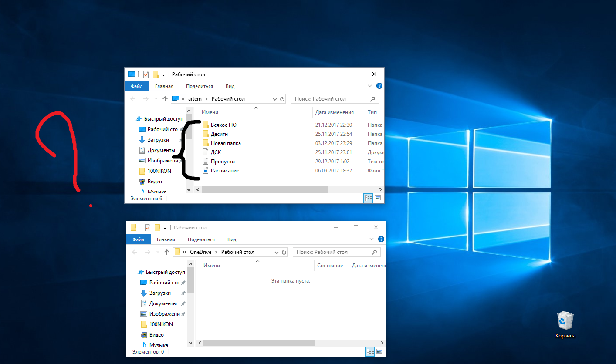
Task: Go up one level in bottom window
Action: click(167, 252)
